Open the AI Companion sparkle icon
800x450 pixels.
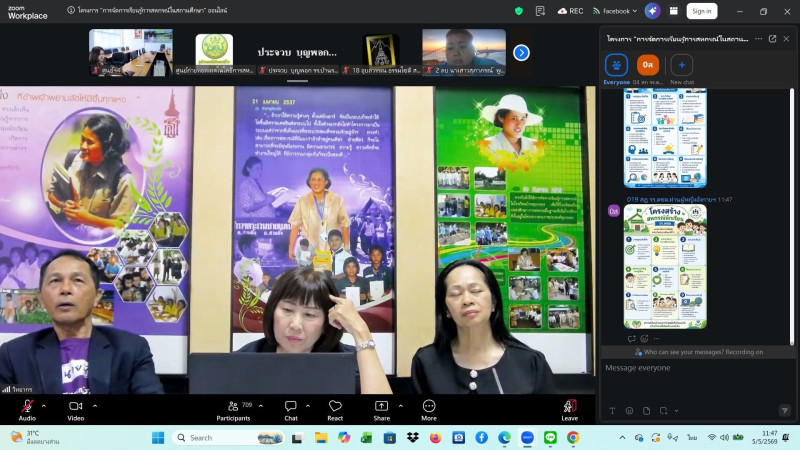pos(653,11)
